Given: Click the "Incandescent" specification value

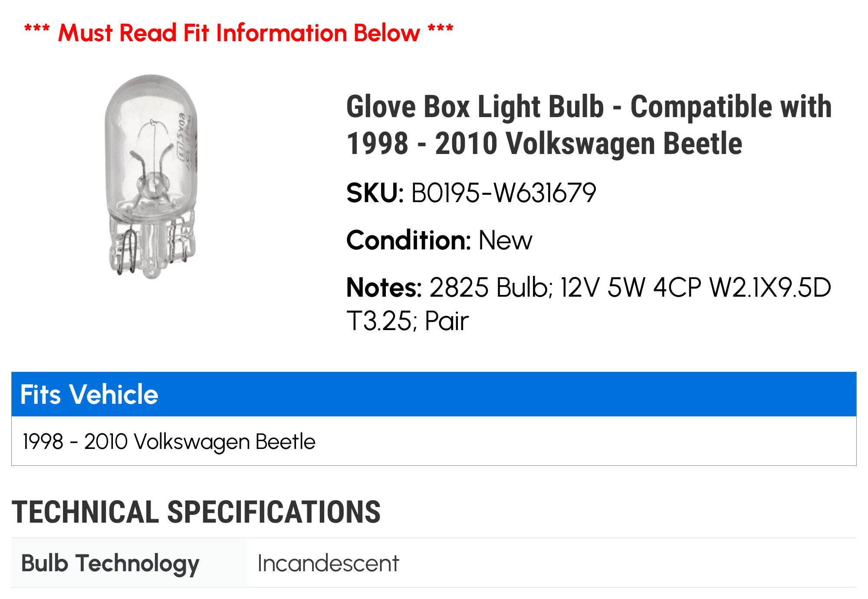Looking at the screenshot, I should 328,563.
